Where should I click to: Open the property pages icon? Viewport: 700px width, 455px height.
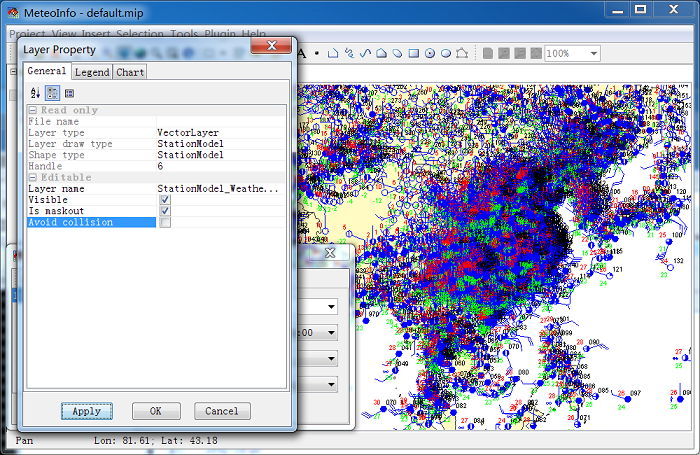69,93
